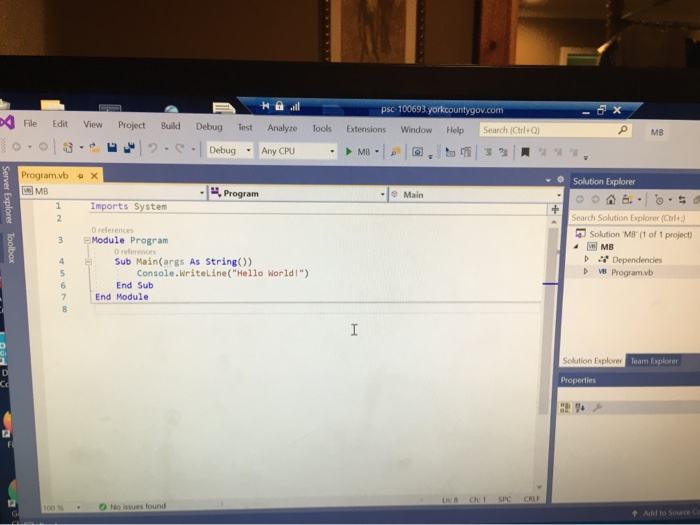The width and height of the screenshot is (700, 525).
Task: Open the Tools menu
Action: coord(321,129)
